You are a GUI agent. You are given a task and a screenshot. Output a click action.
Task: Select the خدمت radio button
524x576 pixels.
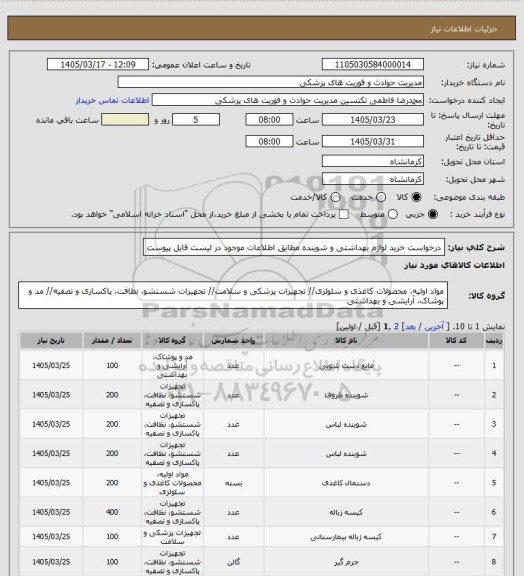click(x=381, y=197)
